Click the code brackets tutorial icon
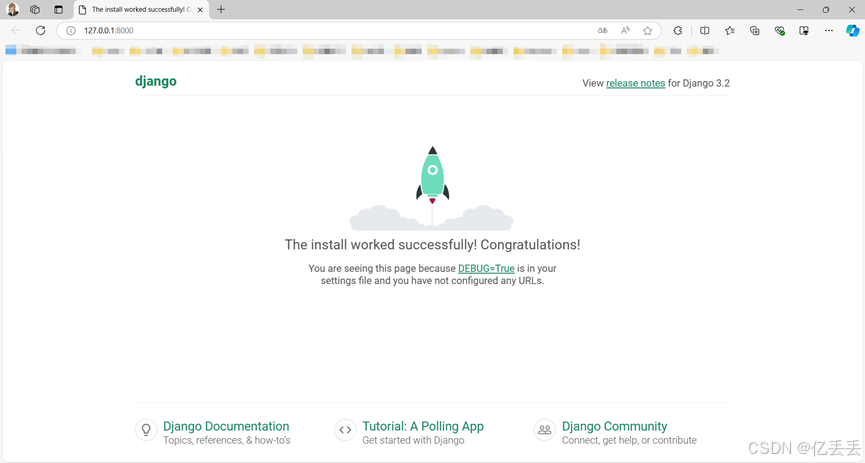 [x=345, y=429]
